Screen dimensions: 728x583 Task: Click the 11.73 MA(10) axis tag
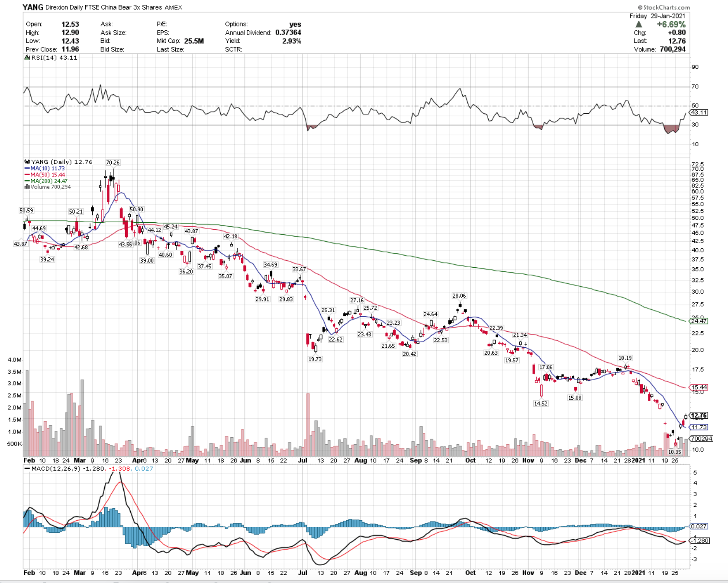699,427
